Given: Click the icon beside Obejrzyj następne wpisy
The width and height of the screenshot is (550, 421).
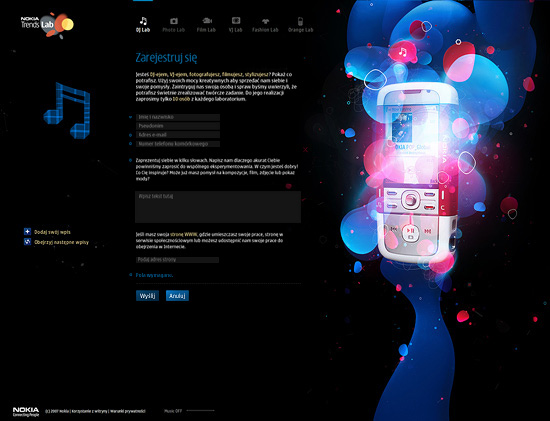Looking at the screenshot, I should click(27, 242).
